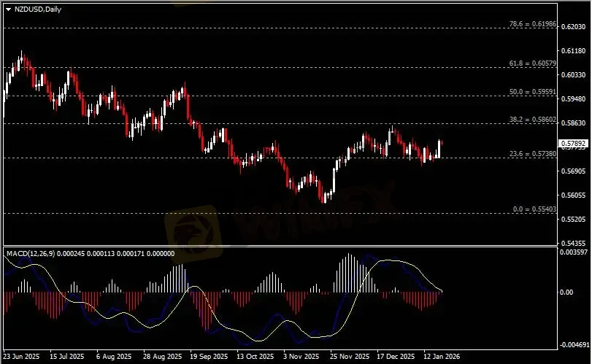The width and height of the screenshot is (592, 364).
Task: Click the 0.54355 price scale value
Action: point(574,244)
